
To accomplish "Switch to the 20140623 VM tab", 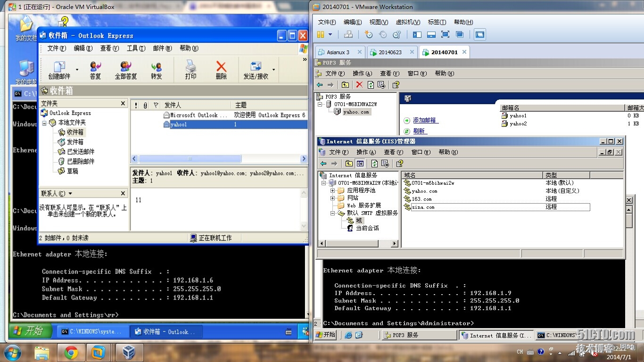I will pos(391,52).
